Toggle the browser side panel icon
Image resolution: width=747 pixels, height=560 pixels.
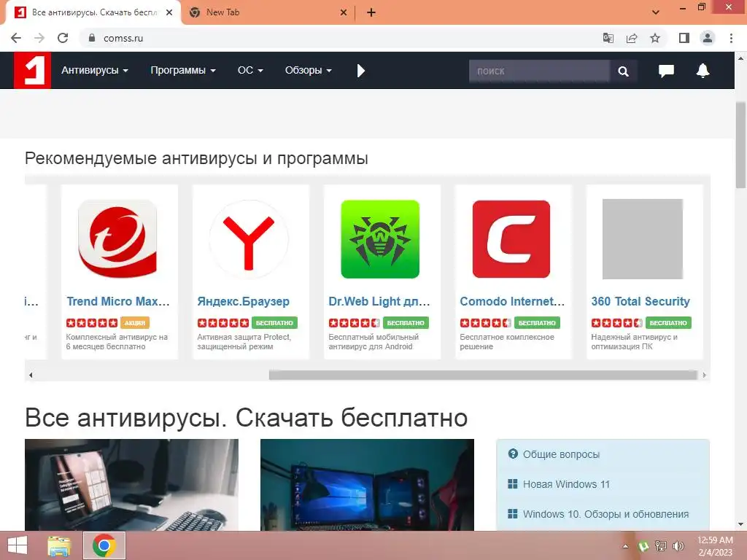click(684, 38)
